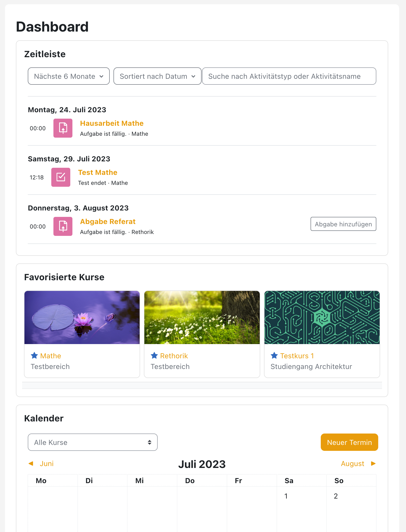The width and height of the screenshot is (406, 532).
Task: Click the assignment icon for Abgabe Referat
Action: 63,226
